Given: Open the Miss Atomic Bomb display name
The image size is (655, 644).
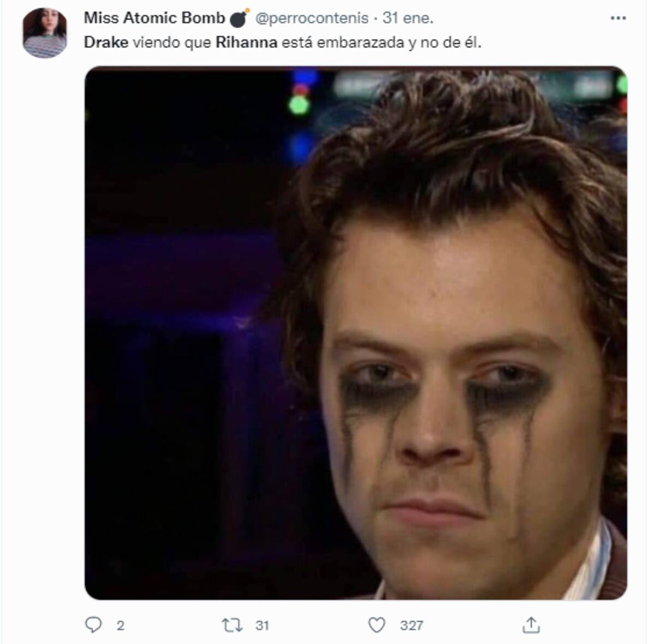Looking at the screenshot, I should click(154, 18).
